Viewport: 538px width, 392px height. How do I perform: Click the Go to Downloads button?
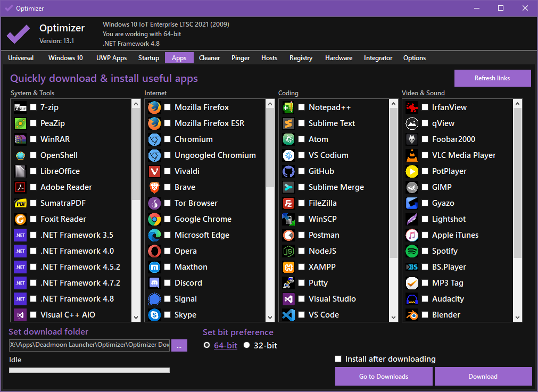click(x=384, y=377)
